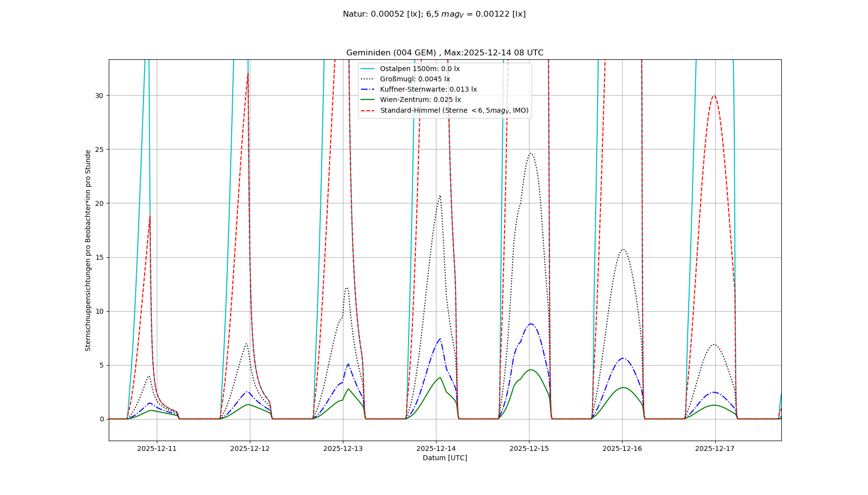Click the vertical Sternschnuppensichtungen y-axis label
The width and height of the screenshot is (868, 495).
[x=88, y=250]
